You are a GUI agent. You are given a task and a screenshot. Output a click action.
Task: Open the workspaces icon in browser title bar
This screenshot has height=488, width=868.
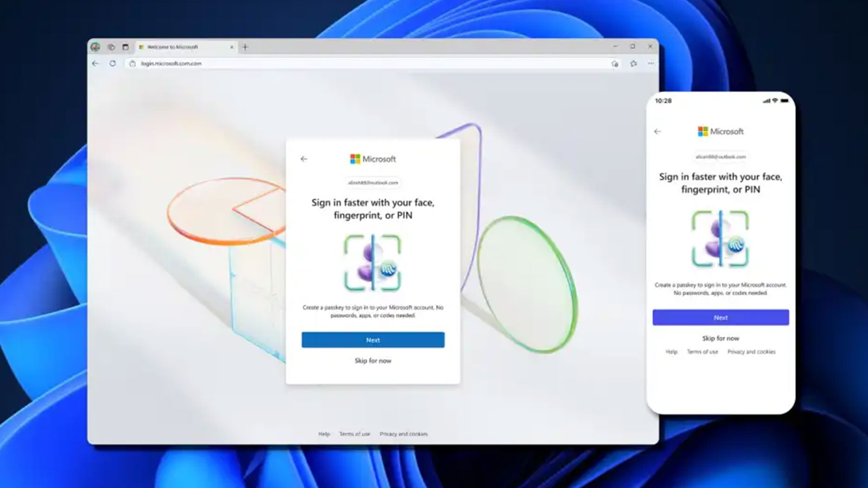(111, 47)
